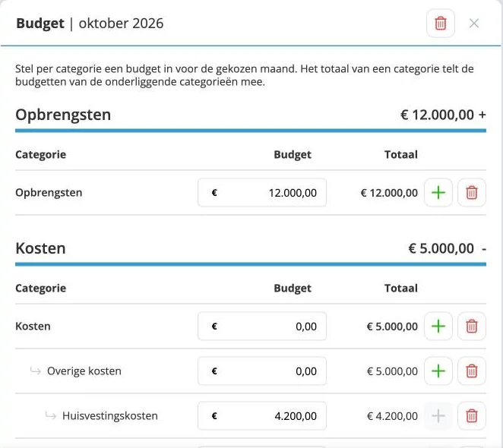Viewport: 503px width, 448px height.
Task: Click Totaal € 5.000,00 in Kosten row
Action: click(392, 327)
